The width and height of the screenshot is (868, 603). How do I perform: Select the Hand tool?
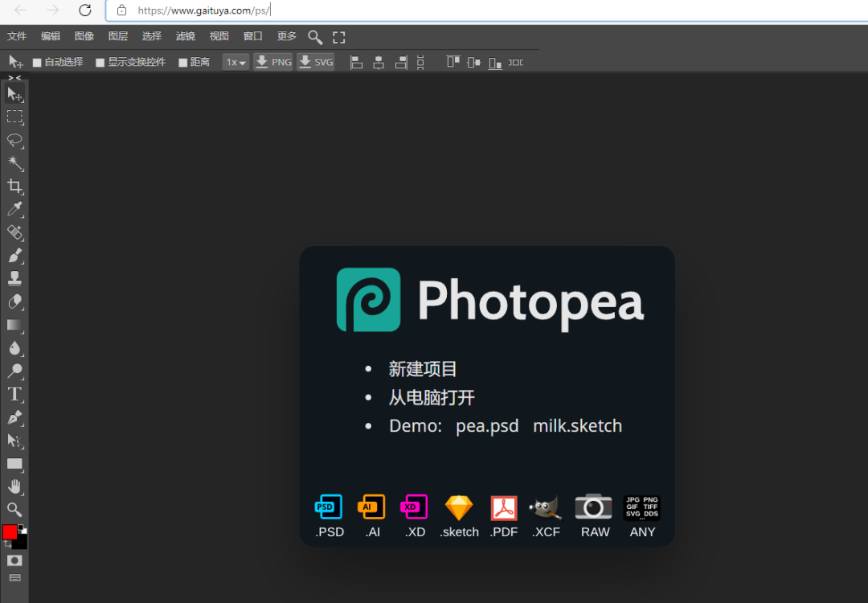(x=14, y=486)
